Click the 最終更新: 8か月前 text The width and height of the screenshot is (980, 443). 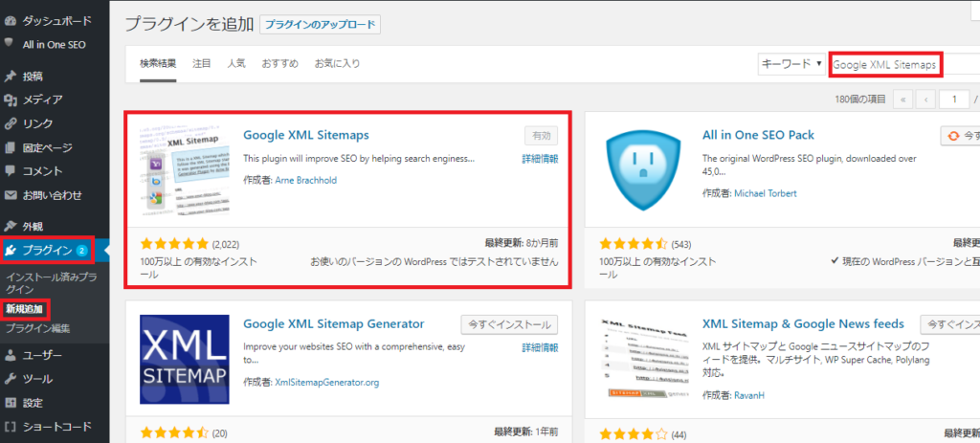click(522, 242)
